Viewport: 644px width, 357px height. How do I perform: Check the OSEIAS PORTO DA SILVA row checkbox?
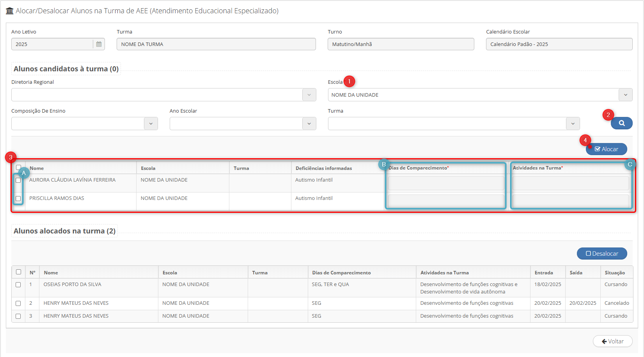click(x=18, y=285)
